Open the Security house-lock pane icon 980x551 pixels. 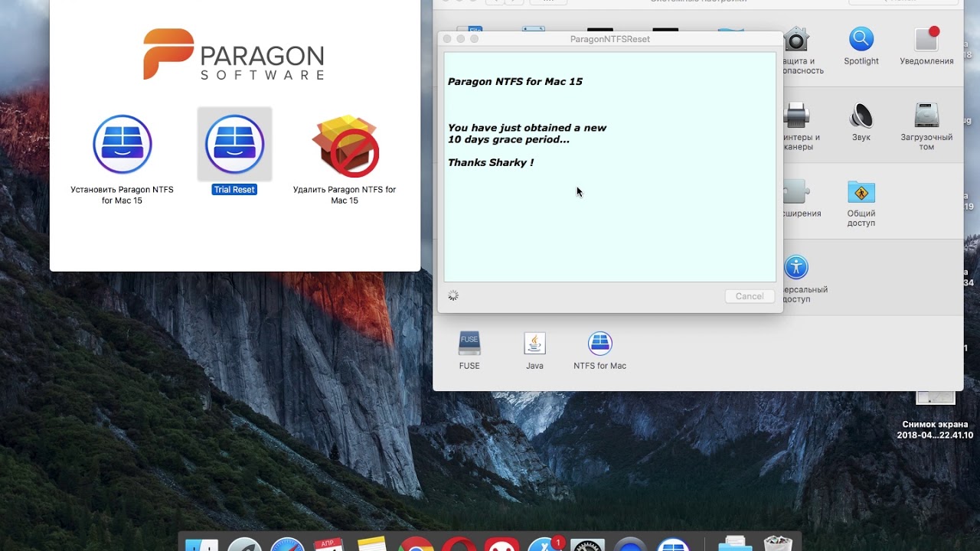coord(796,39)
